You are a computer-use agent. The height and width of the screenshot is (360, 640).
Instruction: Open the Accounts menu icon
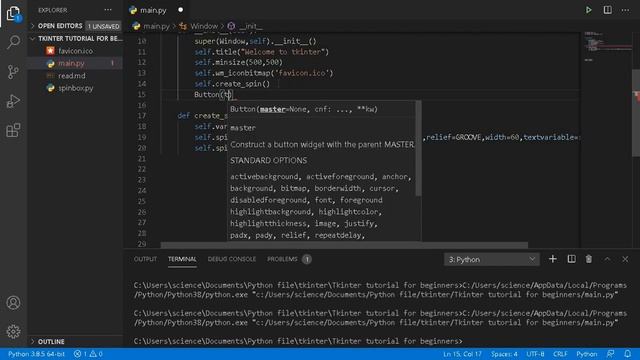pyautogui.click(x=13, y=302)
